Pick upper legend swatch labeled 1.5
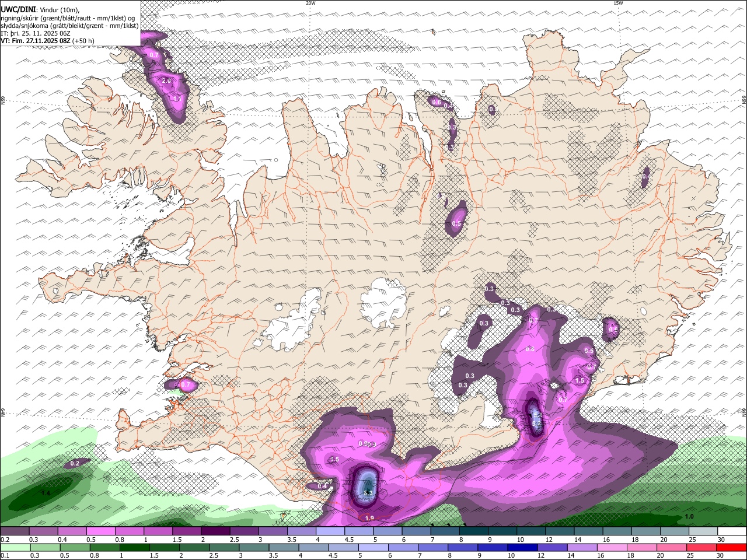 [x=187, y=531]
